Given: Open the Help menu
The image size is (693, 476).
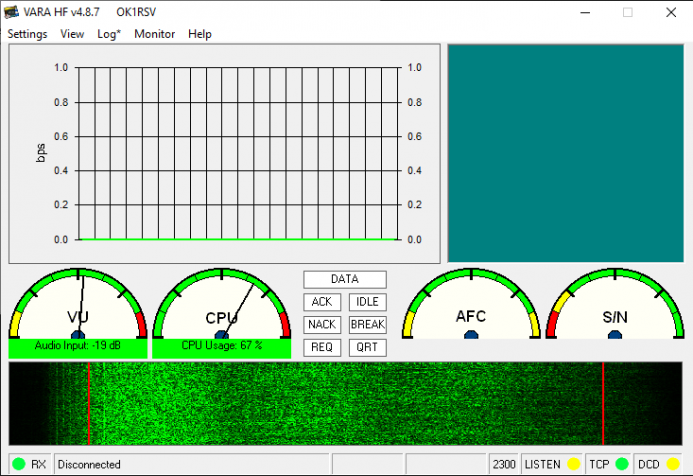Looking at the screenshot, I should coord(200,34).
